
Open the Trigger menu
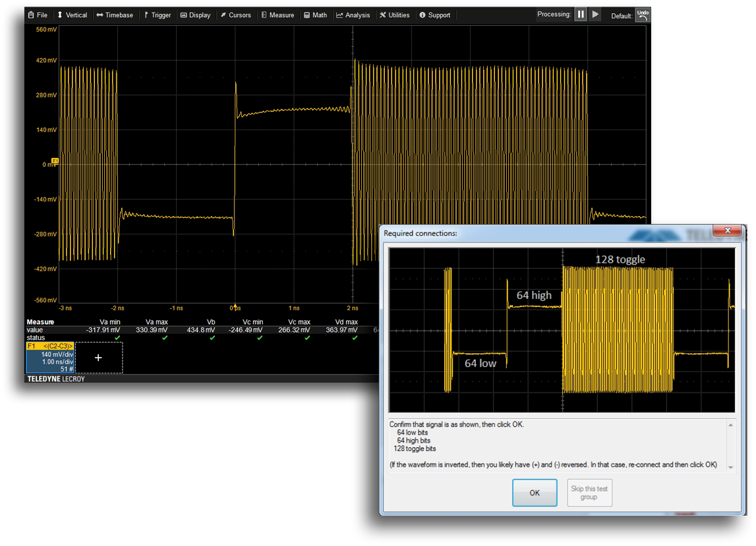coord(157,15)
